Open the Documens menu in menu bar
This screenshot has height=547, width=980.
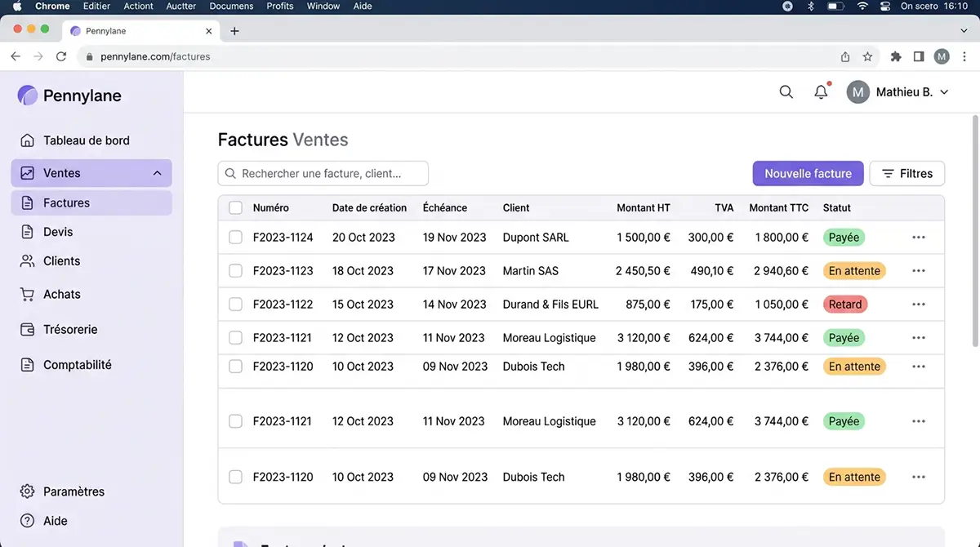[x=231, y=6]
